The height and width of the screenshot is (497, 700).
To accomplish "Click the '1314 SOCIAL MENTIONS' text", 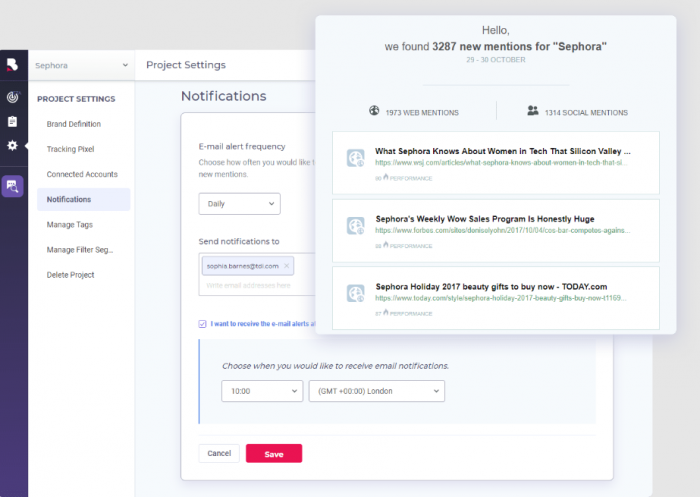I will point(586,113).
